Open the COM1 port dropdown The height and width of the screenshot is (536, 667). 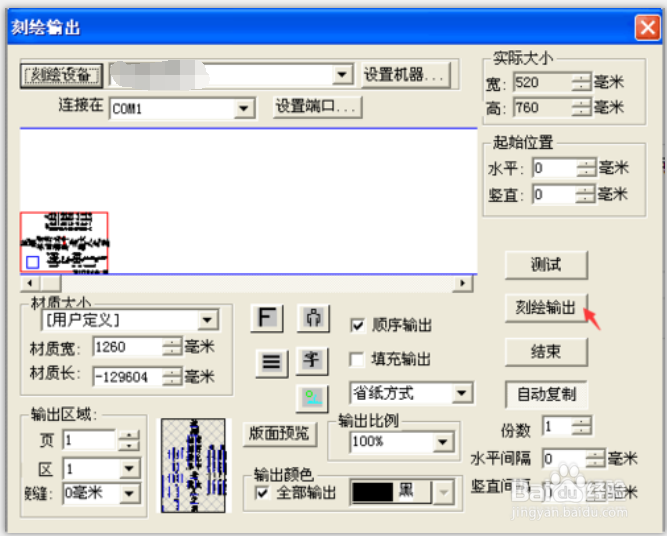coord(244,108)
